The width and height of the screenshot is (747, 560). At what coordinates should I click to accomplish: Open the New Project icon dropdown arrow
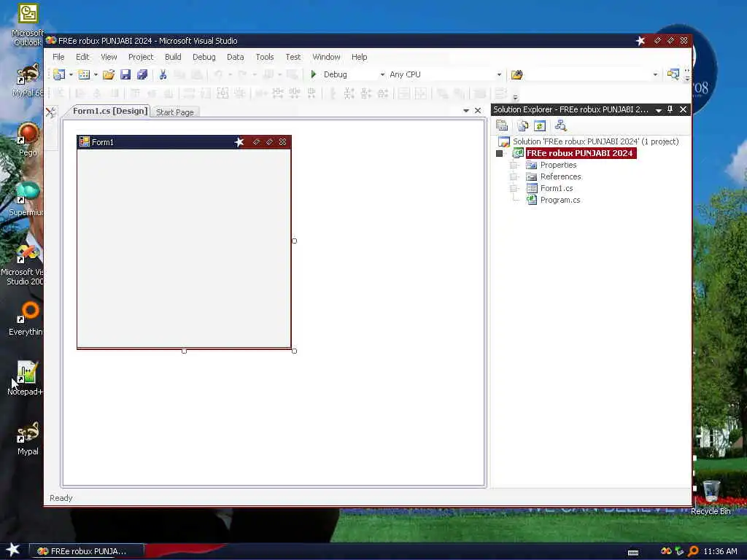pyautogui.click(x=71, y=74)
